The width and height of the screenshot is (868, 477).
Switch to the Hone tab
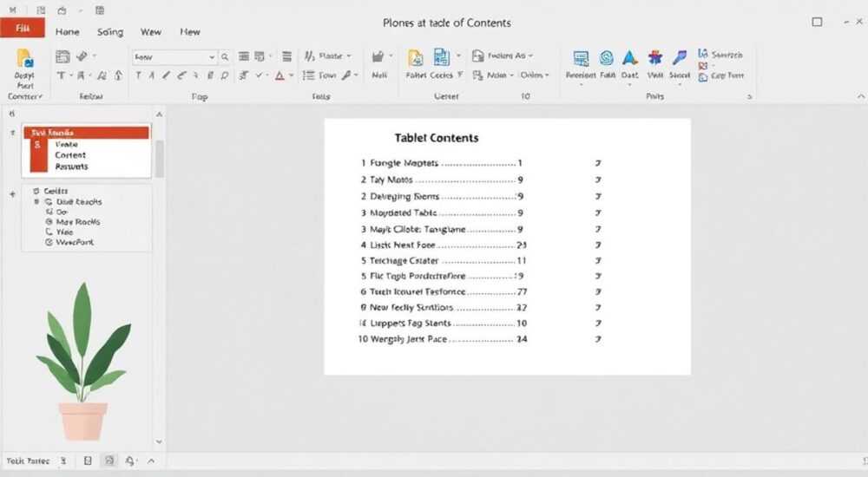[x=67, y=32]
